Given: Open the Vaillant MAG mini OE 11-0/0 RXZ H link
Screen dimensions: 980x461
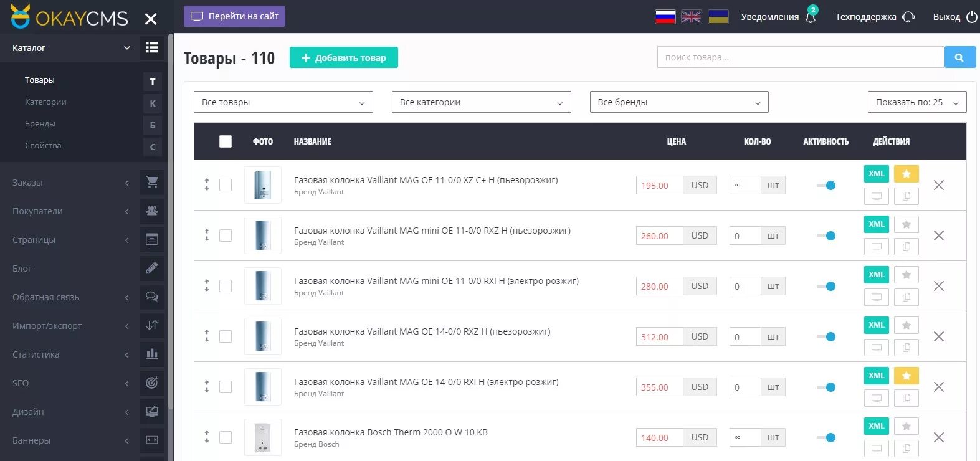Looking at the screenshot, I should point(432,230).
